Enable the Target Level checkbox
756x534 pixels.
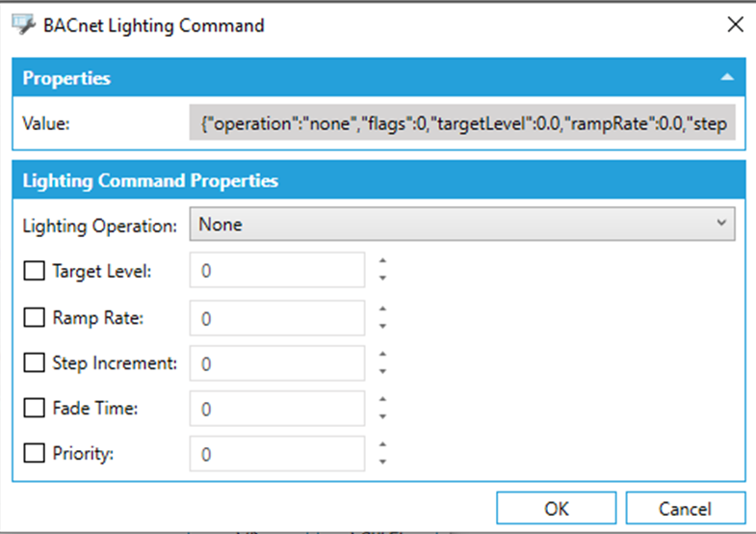pos(35,271)
